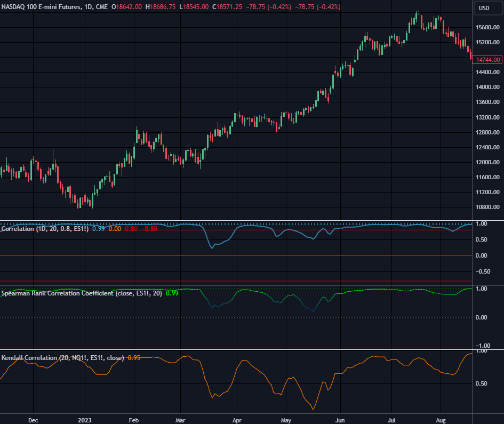504x424 pixels.
Task: Click the Correlation legend's red 0.80 value
Action: (131, 229)
